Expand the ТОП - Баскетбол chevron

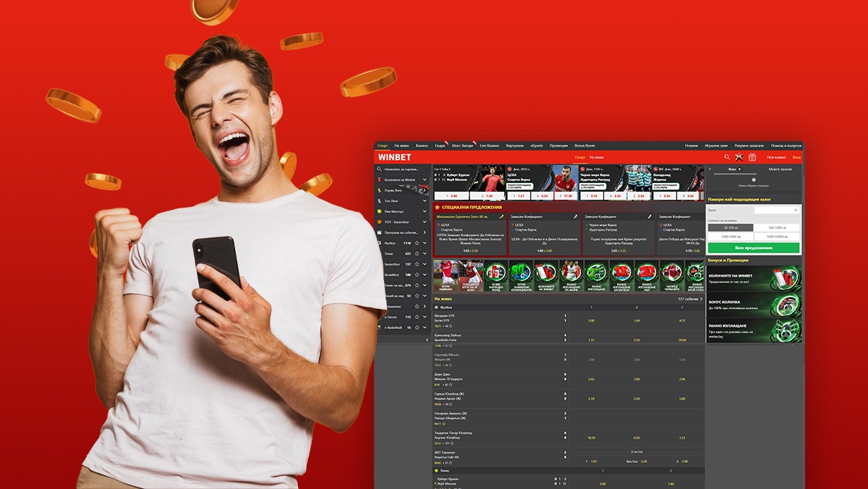point(425,221)
